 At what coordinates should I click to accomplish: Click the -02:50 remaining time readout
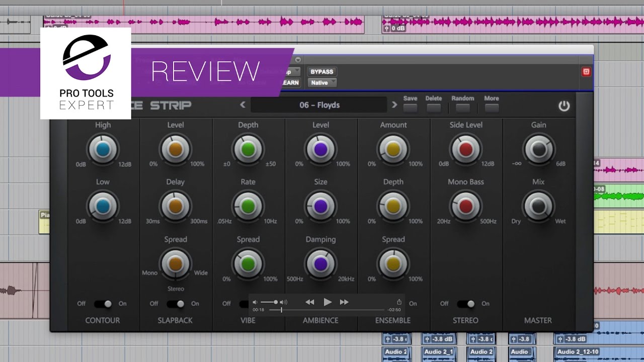(x=394, y=310)
